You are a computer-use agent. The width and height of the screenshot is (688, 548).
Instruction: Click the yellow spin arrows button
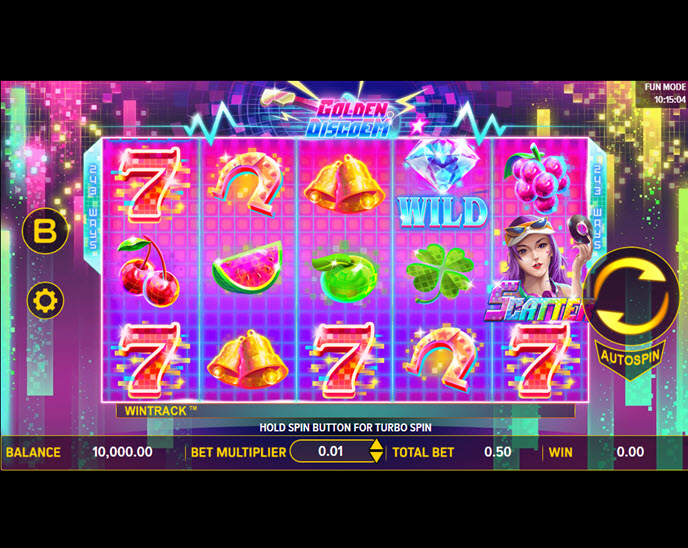pos(631,294)
